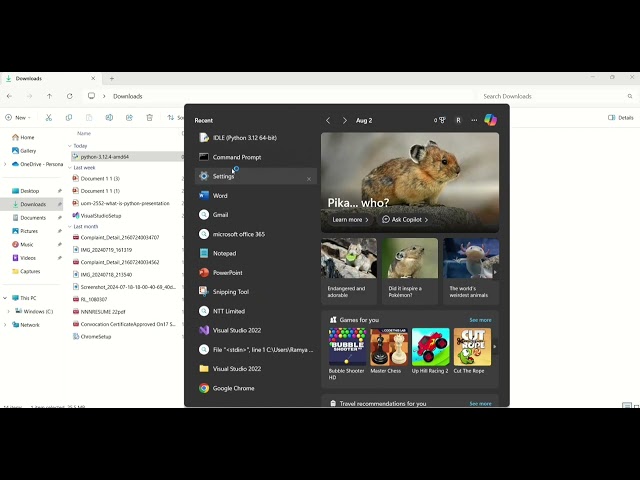Open Desktop in Explorer sidebar
The width and height of the screenshot is (640, 480).
[31, 191]
